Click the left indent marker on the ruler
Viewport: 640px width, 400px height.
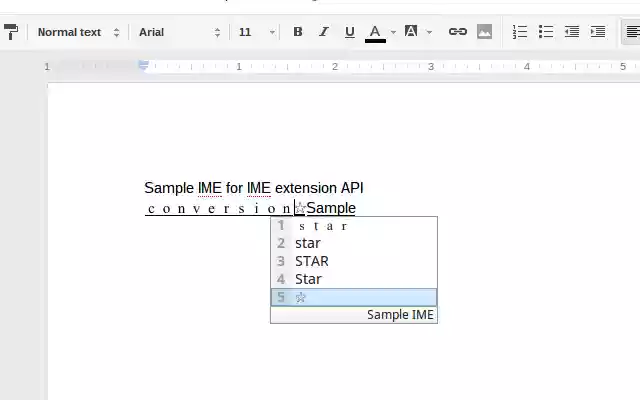point(143,65)
